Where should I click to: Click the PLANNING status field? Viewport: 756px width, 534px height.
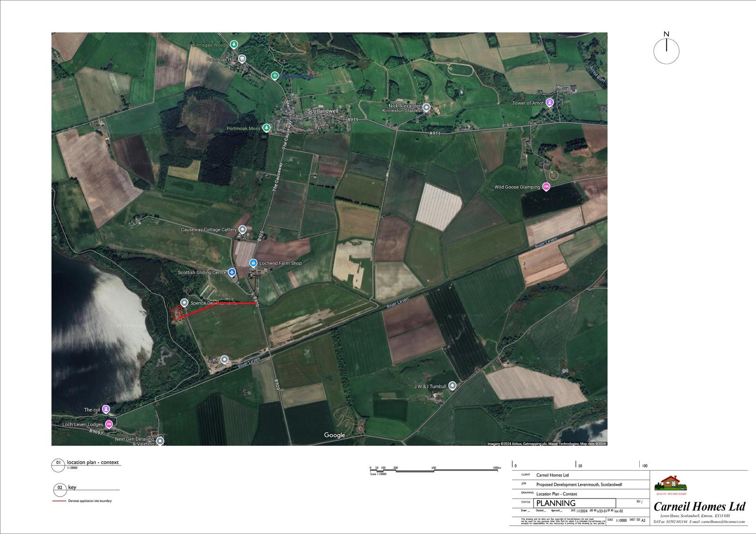click(575, 503)
